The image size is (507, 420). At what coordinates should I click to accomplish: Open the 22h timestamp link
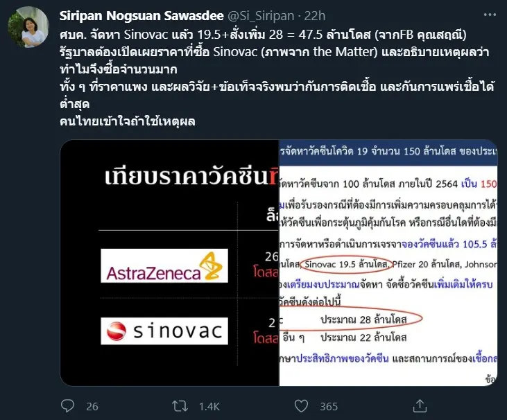(x=315, y=16)
